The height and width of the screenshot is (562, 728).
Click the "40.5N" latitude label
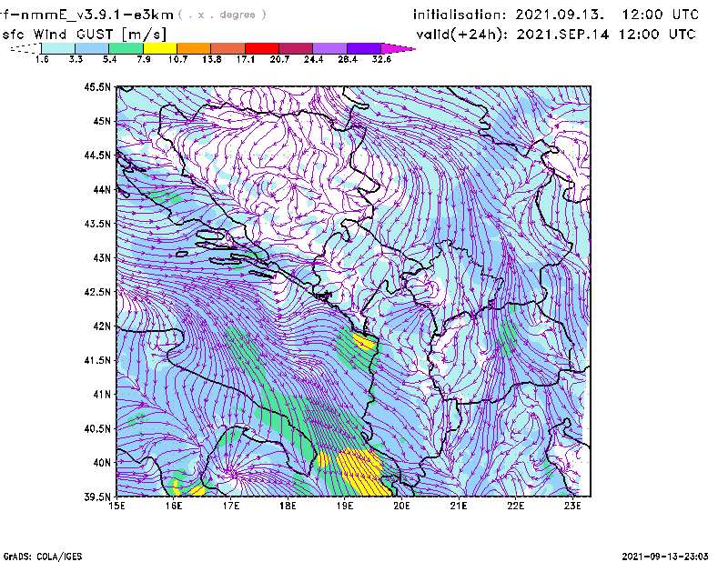coord(97,429)
